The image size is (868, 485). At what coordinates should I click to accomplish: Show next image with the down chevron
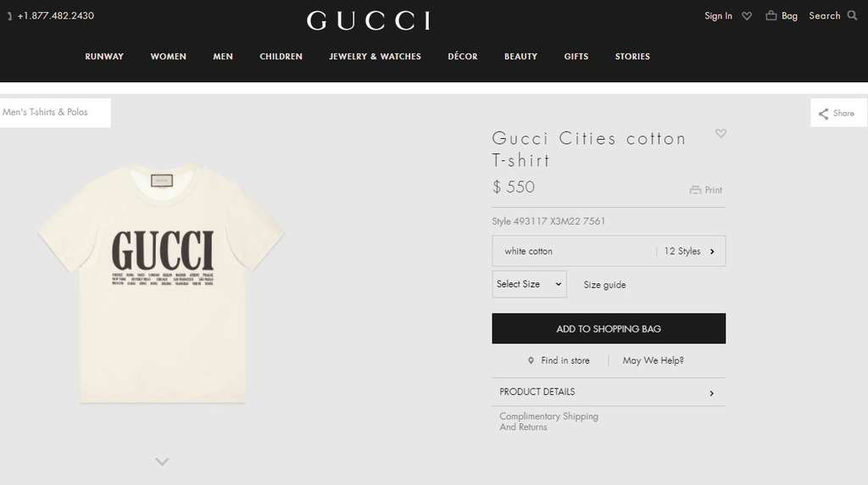coord(162,461)
